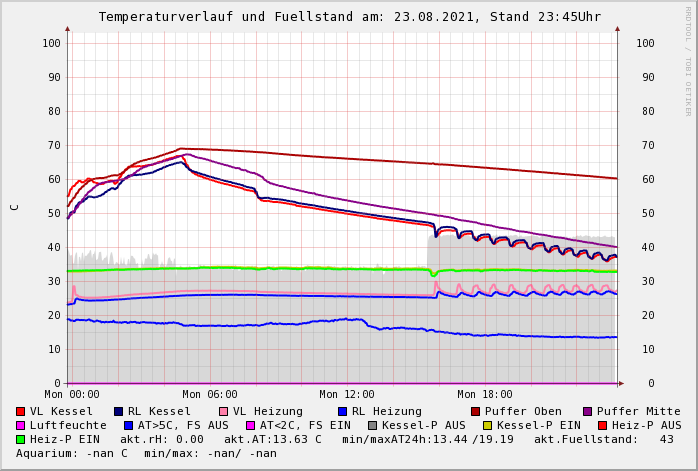
Task: Click the min/max: -nan/ -nan text
Action: coord(211,454)
